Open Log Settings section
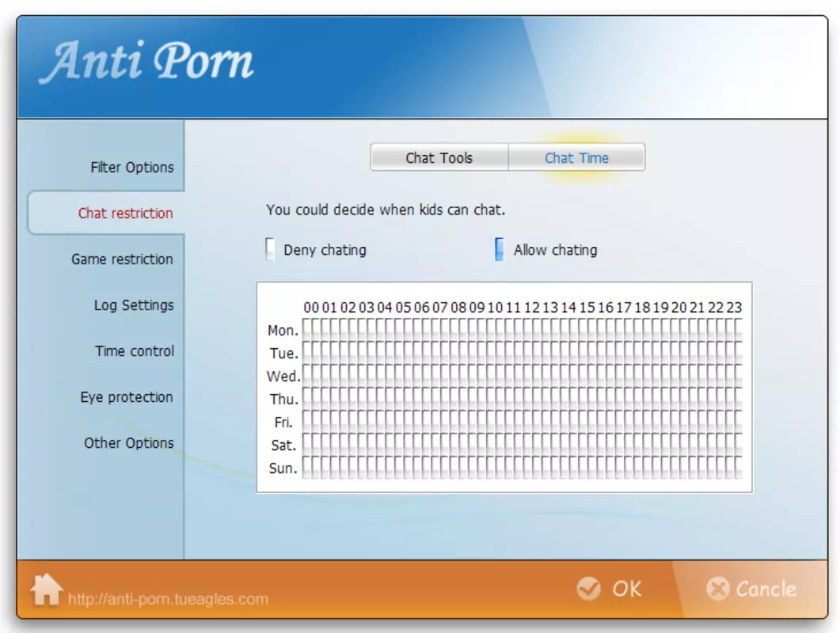The width and height of the screenshot is (840, 633). click(x=134, y=305)
